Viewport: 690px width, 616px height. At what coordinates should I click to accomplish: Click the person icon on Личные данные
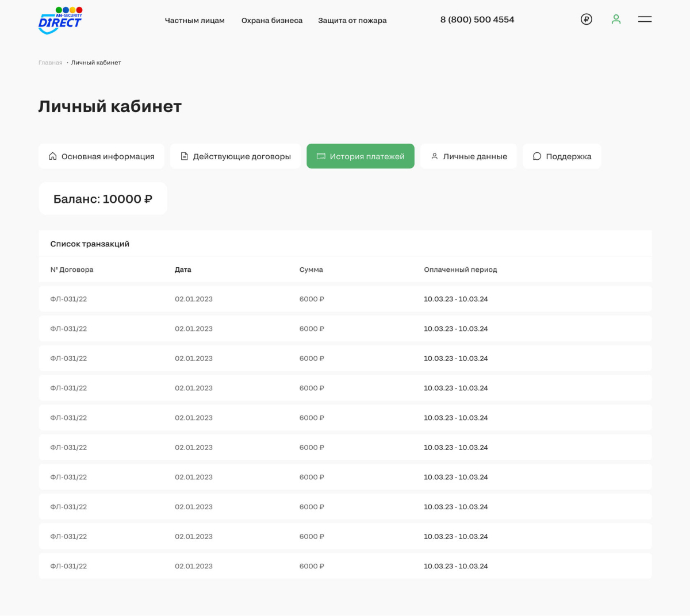435,156
